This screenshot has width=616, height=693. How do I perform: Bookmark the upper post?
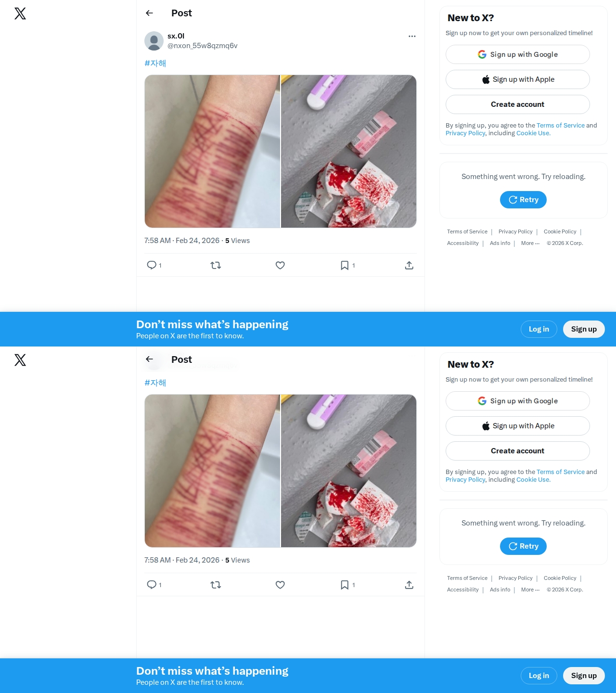(345, 265)
